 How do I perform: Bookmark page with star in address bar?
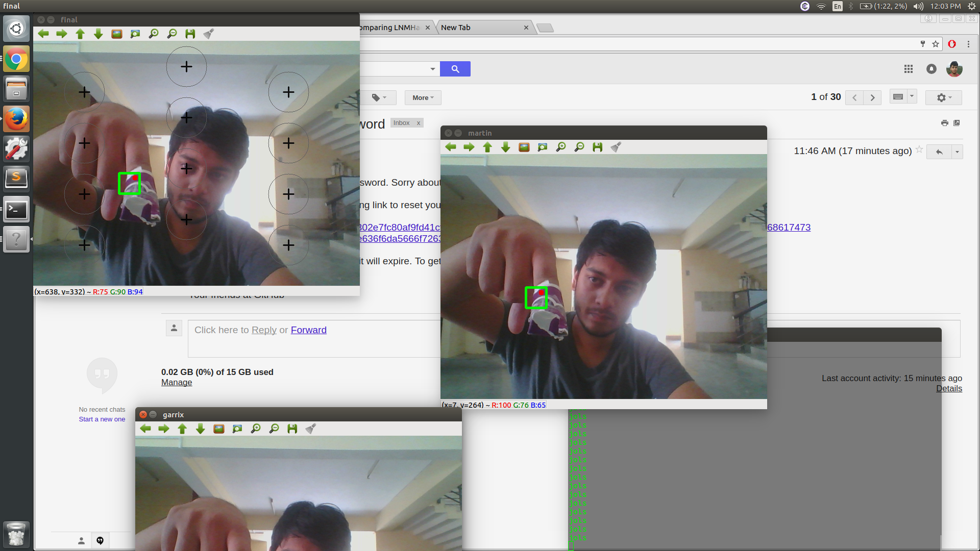point(936,44)
